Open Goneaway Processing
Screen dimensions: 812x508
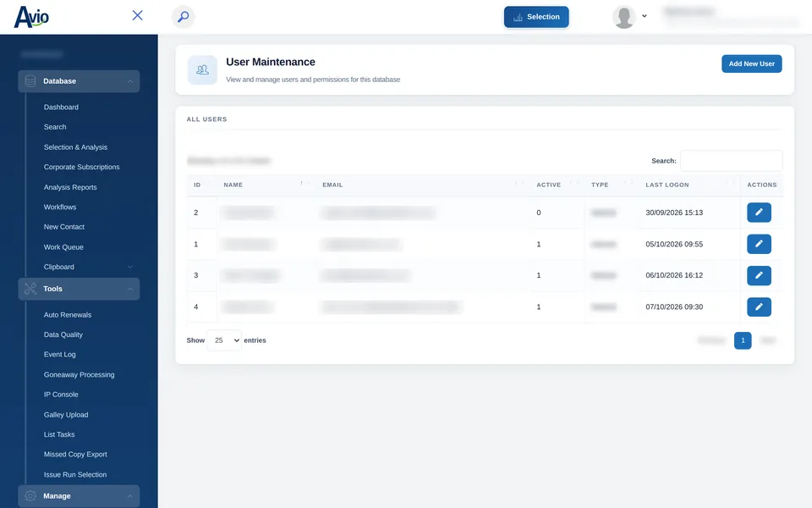tap(79, 375)
